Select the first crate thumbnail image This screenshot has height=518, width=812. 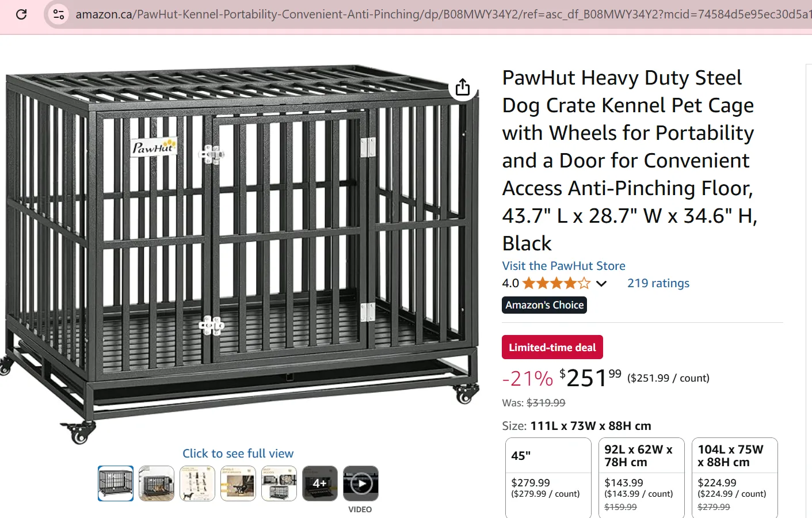(x=116, y=483)
